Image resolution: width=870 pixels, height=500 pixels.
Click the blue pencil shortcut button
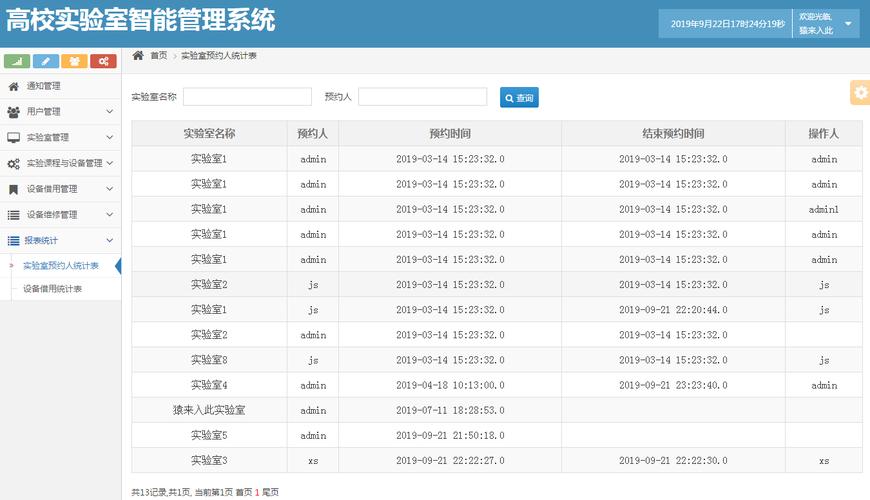[x=45, y=61]
